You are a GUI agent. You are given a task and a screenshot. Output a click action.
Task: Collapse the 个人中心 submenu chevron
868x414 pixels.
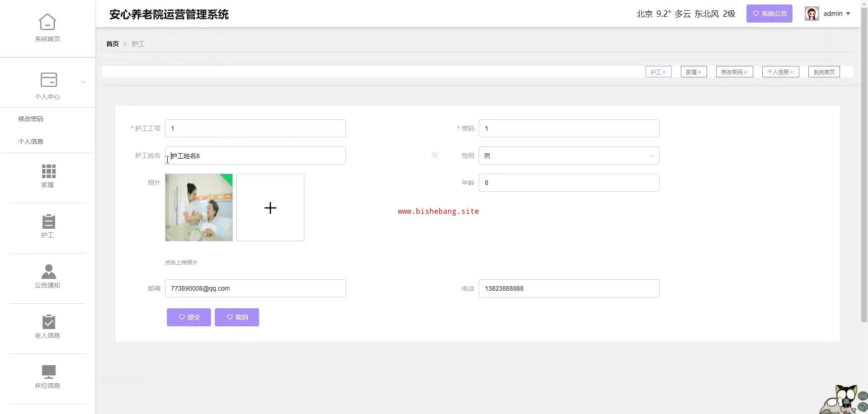[x=83, y=82]
